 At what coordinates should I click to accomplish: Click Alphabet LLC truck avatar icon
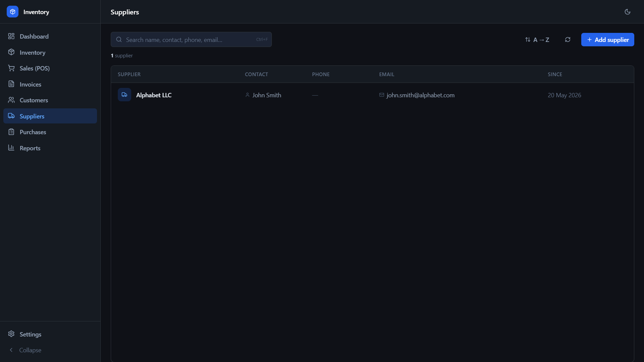pyautogui.click(x=124, y=95)
